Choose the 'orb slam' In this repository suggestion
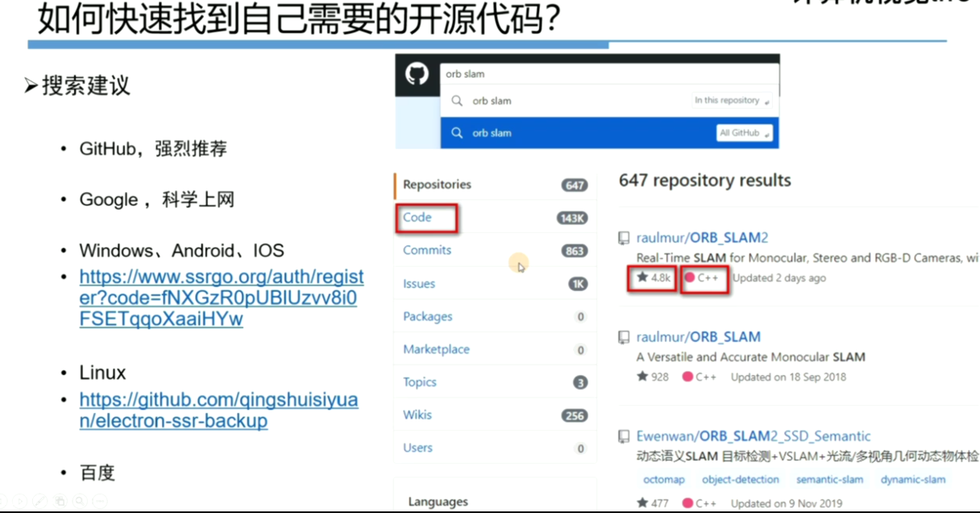This screenshot has height=513, width=980. coord(609,102)
